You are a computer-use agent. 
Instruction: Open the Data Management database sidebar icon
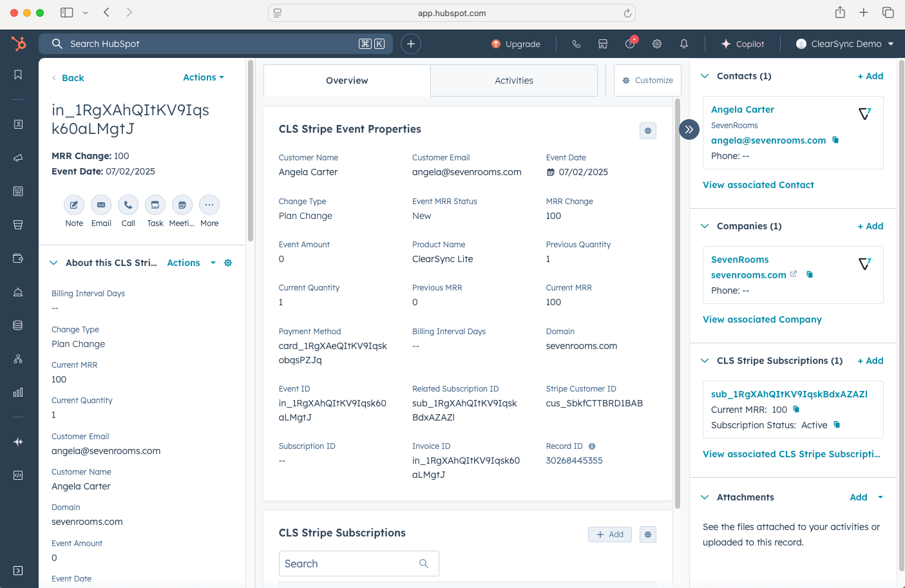coord(18,325)
